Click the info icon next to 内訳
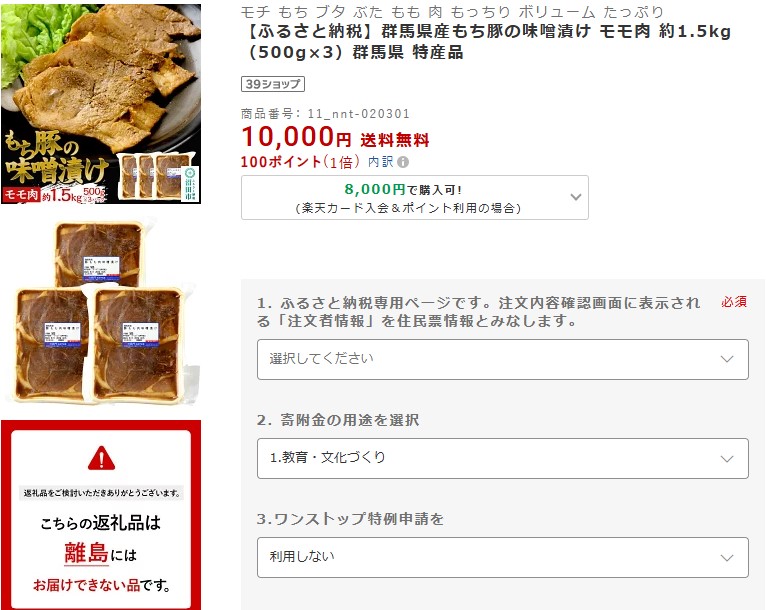This screenshot has width=766, height=610. click(x=403, y=162)
